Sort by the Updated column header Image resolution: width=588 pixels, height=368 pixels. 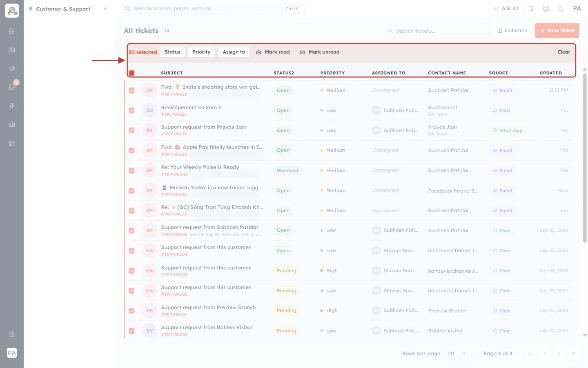click(550, 73)
